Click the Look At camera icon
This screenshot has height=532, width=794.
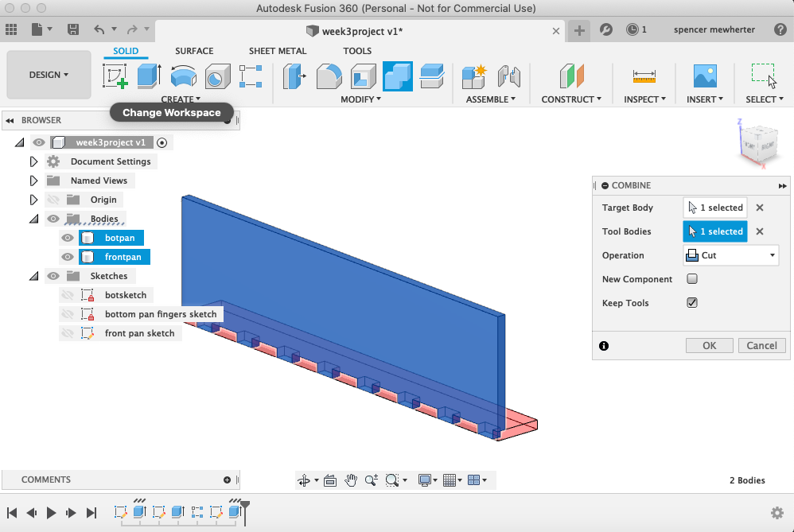330,480
